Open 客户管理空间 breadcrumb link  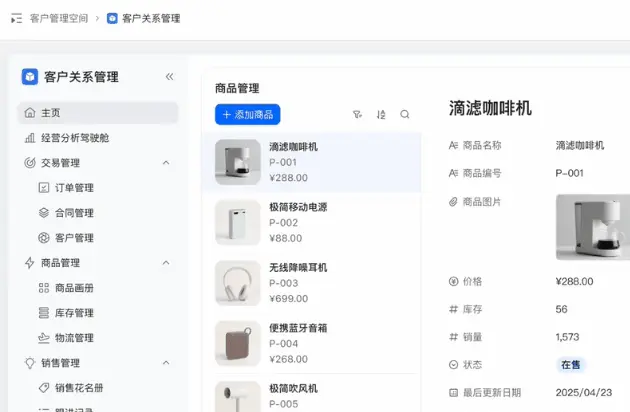(59, 18)
